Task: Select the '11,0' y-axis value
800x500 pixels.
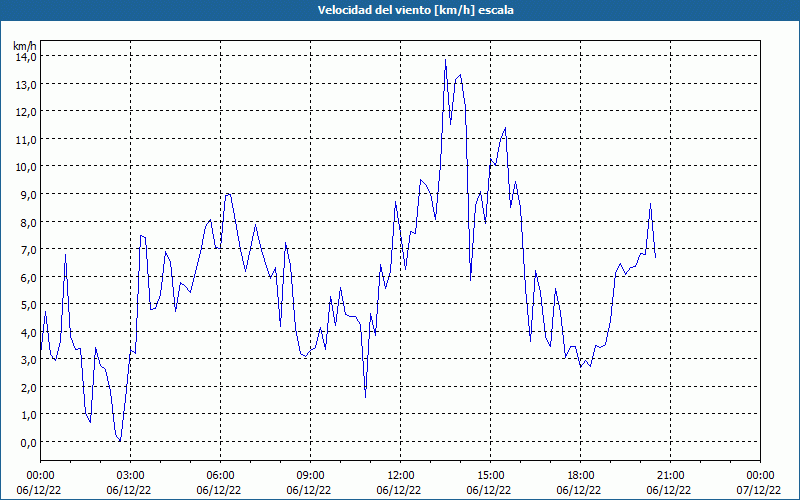Action: click(28, 139)
